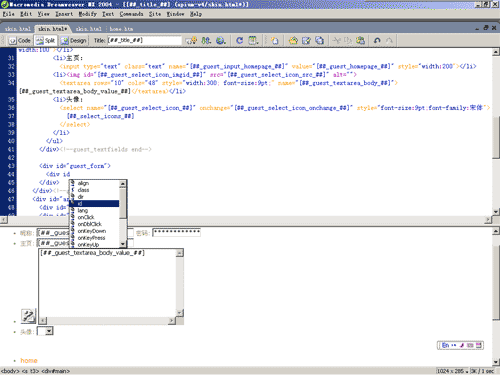Viewport: 500px width, 375px height.
Task: Click the textarea vertical scroll-down arrow
Action: coord(180,313)
